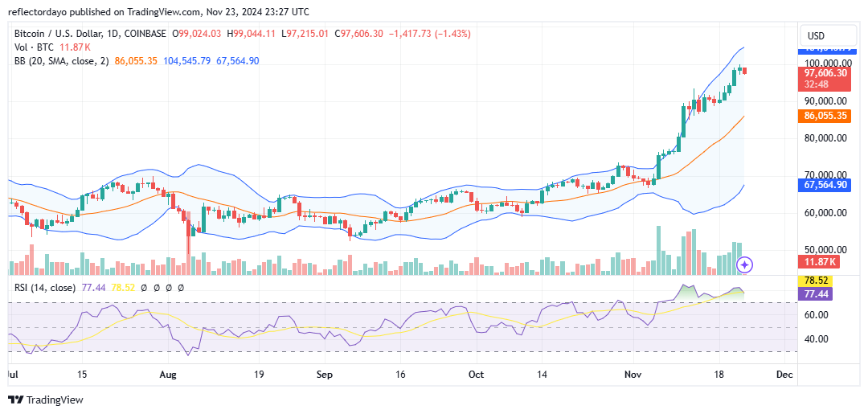The width and height of the screenshot is (868, 414).
Task: Click the TradingView logo at bottom left
Action: coord(45,400)
